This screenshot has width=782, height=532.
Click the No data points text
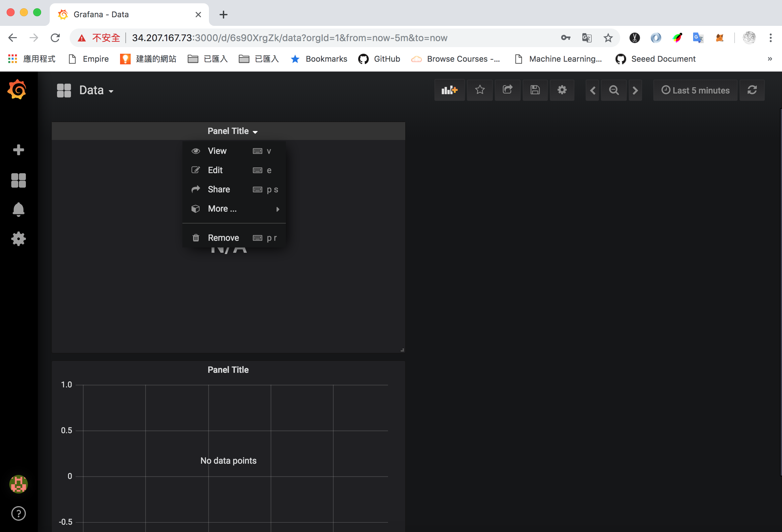pyautogui.click(x=228, y=460)
